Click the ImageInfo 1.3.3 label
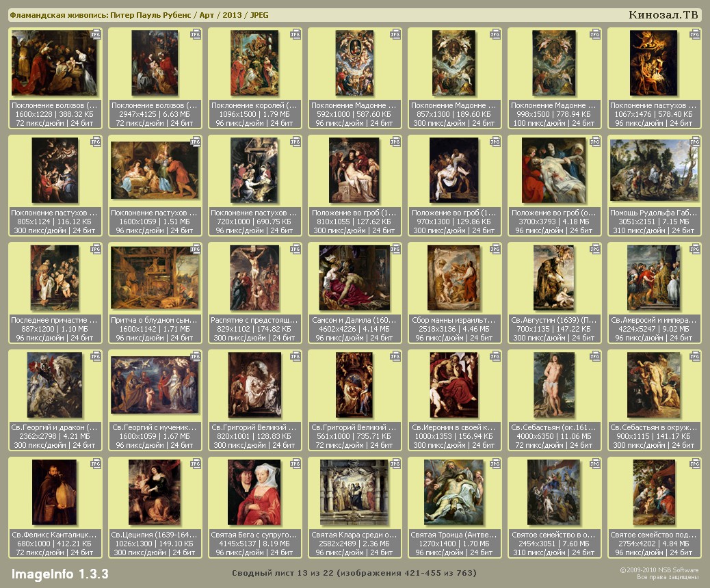 click(x=60, y=574)
